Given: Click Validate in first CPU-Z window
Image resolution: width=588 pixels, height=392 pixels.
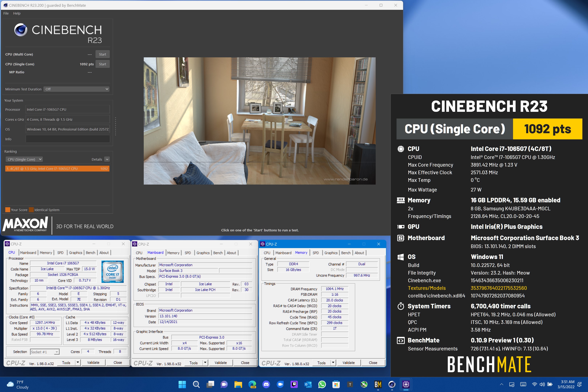Looking at the screenshot, I should point(93,362).
